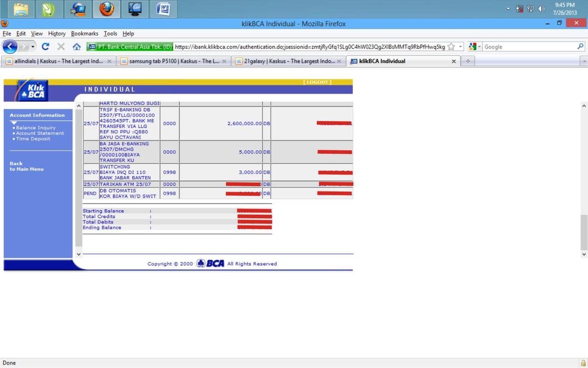Open the Tools menu
The image size is (588, 368).
pyautogui.click(x=110, y=34)
